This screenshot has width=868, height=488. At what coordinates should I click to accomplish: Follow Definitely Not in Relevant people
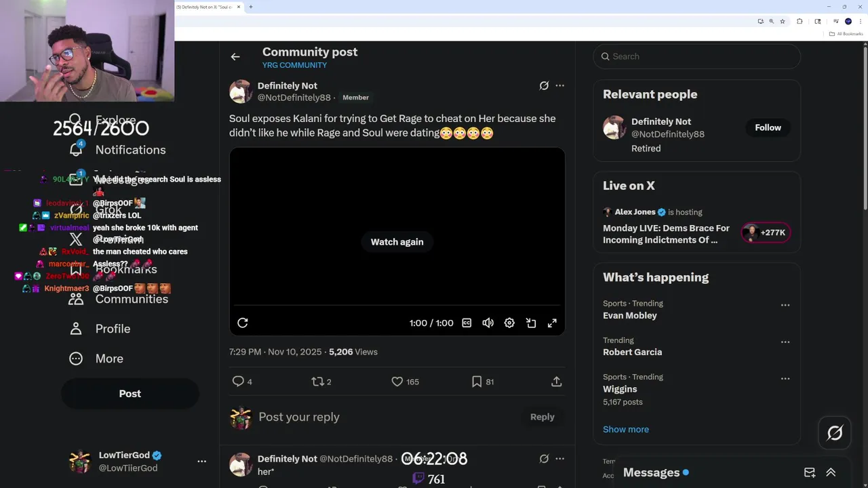tap(768, 127)
